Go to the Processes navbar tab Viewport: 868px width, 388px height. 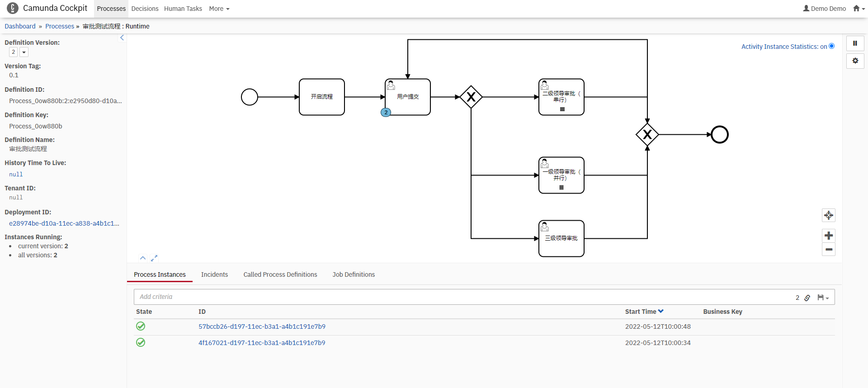tap(111, 9)
